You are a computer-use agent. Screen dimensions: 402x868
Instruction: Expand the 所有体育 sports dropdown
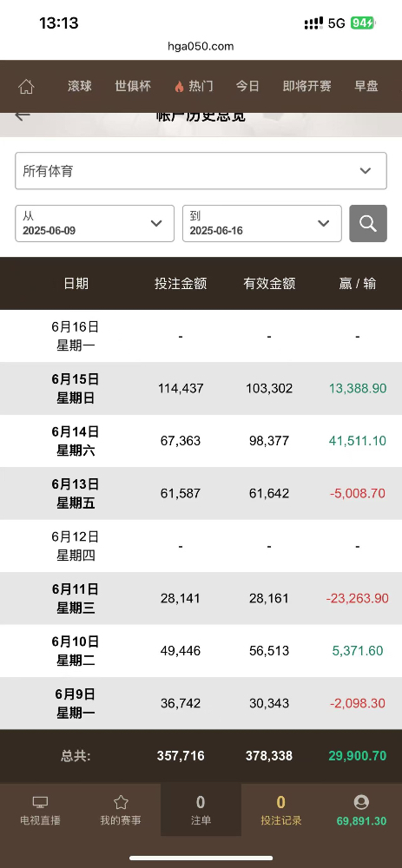coord(201,171)
